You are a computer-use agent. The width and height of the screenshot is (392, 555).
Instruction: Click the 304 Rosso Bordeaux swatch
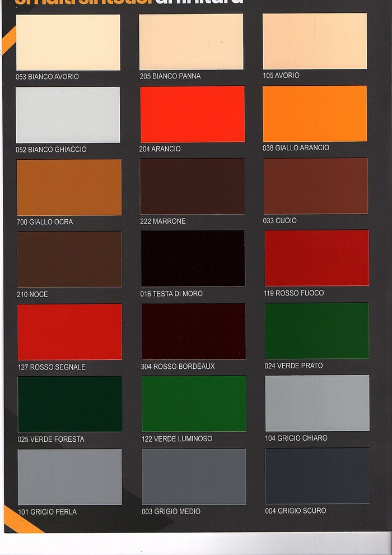pos(193,331)
